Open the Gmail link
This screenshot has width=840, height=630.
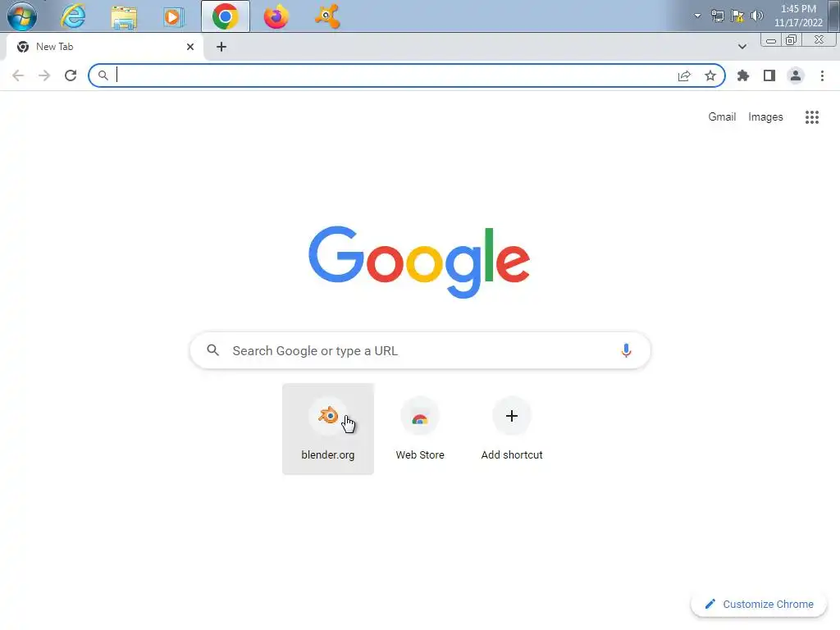(x=722, y=116)
